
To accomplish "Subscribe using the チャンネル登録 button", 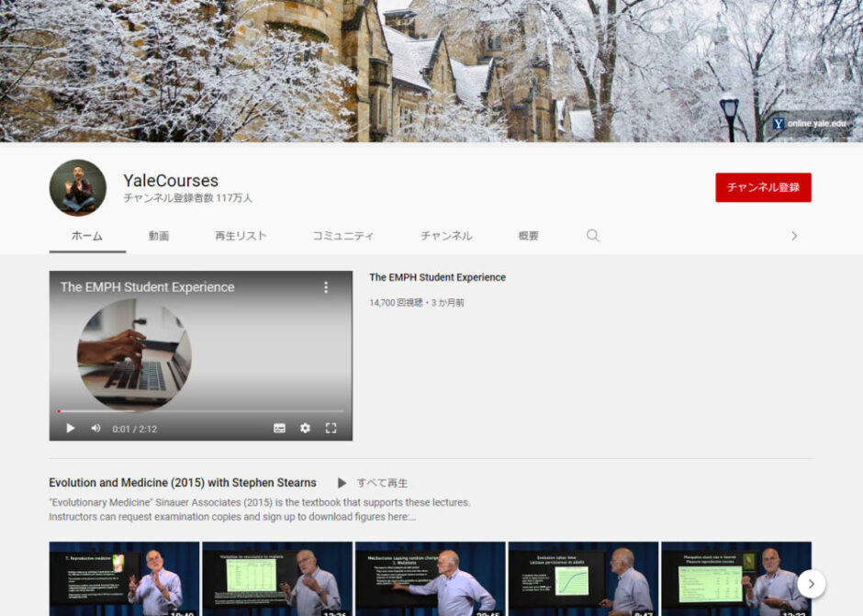I will click(763, 187).
